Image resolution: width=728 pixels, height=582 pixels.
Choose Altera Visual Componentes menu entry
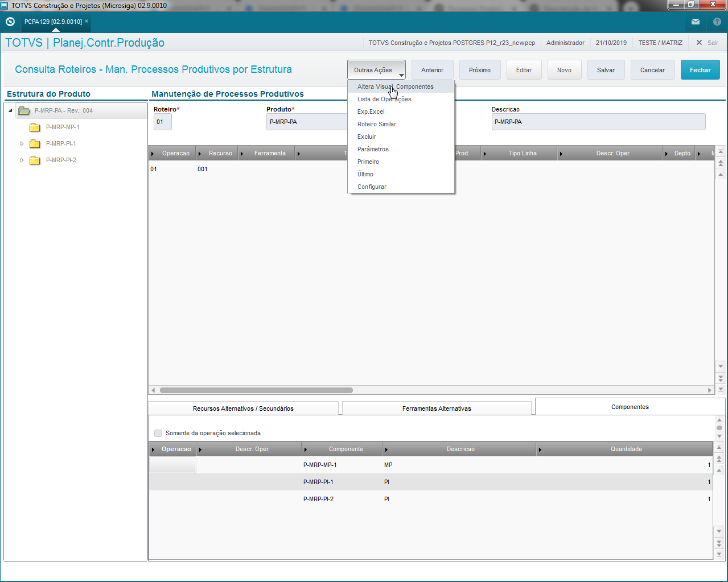pos(401,86)
